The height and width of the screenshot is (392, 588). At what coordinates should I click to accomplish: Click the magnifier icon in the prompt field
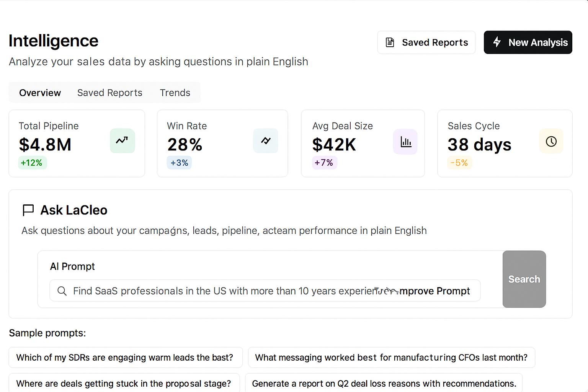click(x=62, y=291)
